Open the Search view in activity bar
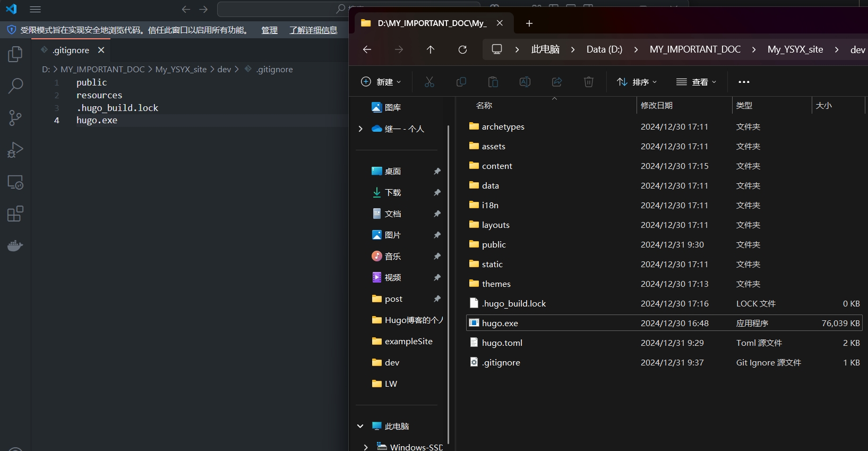868x451 pixels. click(x=15, y=86)
